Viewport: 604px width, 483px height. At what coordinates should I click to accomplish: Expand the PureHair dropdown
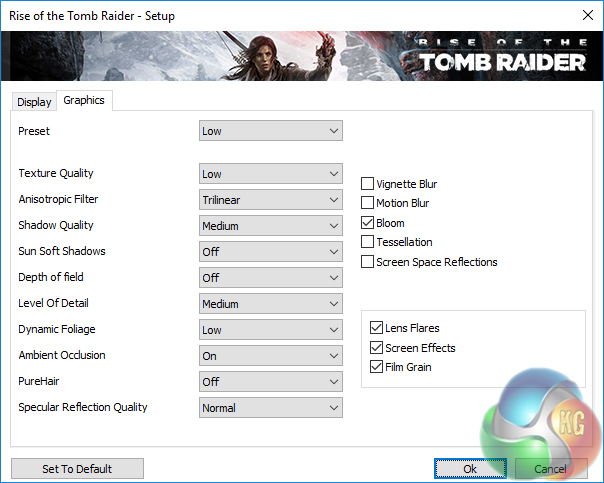click(270, 382)
